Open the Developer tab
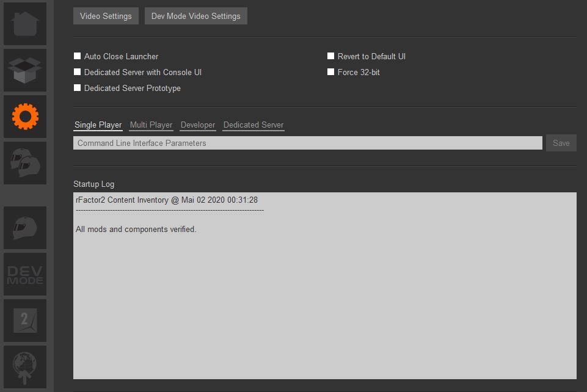Viewport: 587px width, 392px height. 198,125
